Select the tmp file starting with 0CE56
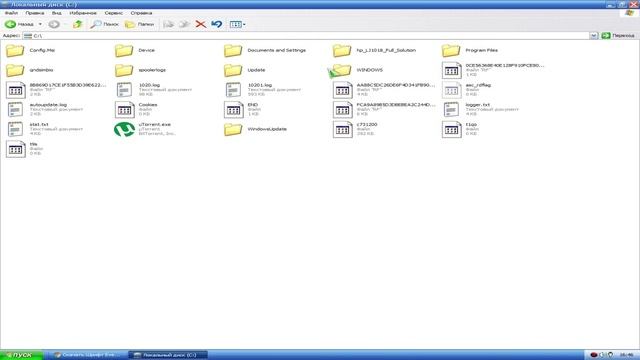The width and height of the screenshot is (640, 360). click(x=493, y=70)
